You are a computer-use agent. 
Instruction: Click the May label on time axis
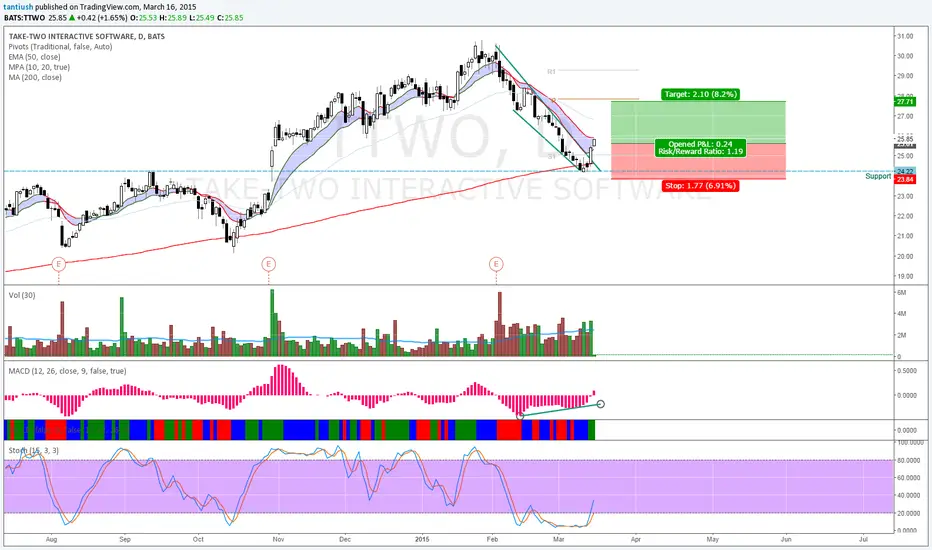(x=712, y=539)
